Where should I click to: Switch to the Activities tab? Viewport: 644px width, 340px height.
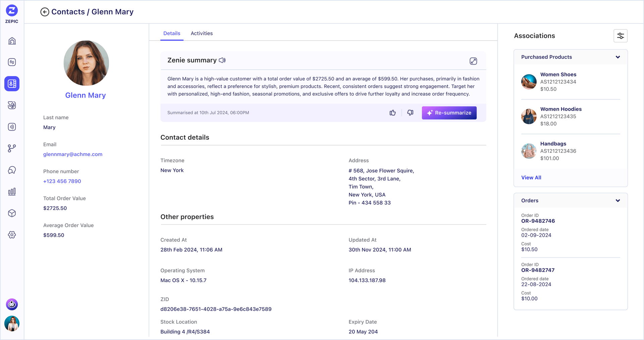click(202, 33)
